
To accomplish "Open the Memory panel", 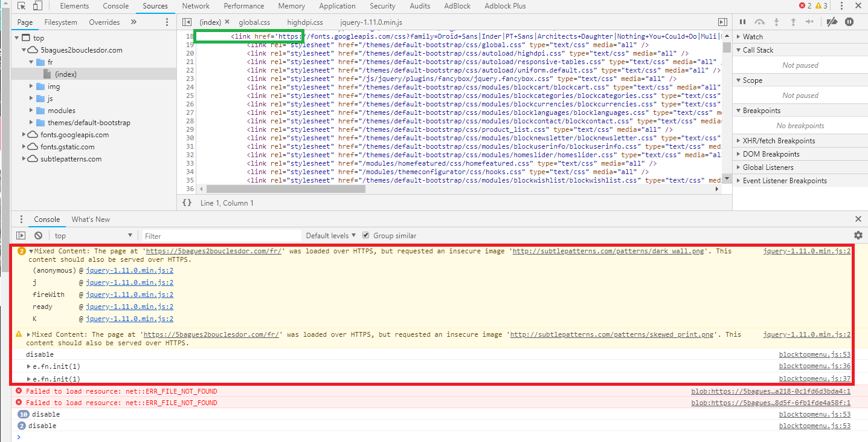I will pos(292,6).
